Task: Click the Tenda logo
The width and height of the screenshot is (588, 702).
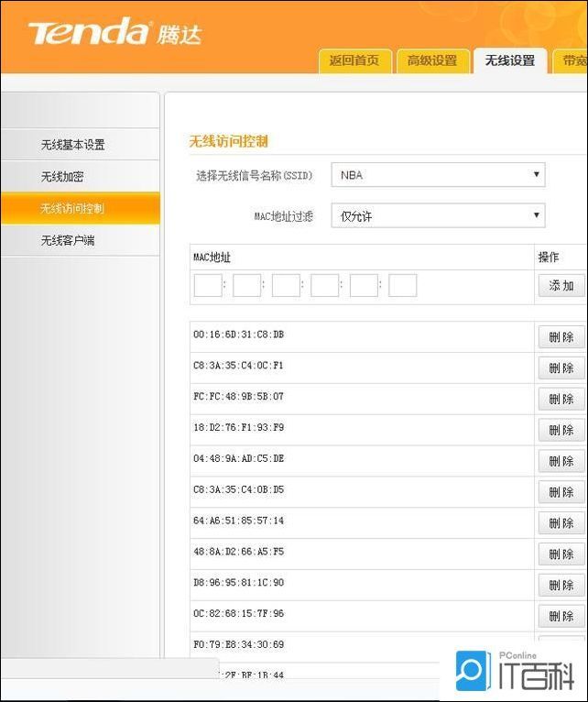Action: pyautogui.click(x=114, y=32)
